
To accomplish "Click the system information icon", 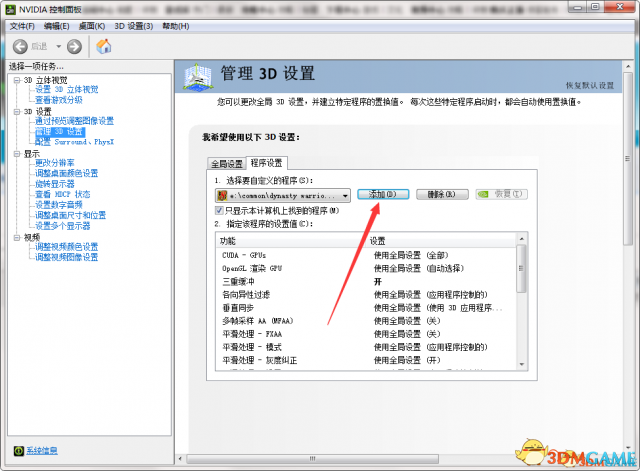I will (x=19, y=451).
